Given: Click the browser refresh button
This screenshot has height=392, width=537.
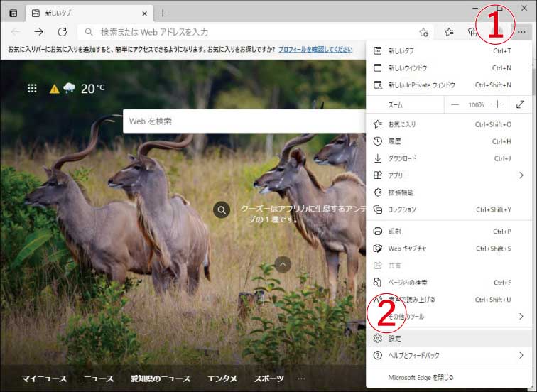Looking at the screenshot, I should coord(62,32).
